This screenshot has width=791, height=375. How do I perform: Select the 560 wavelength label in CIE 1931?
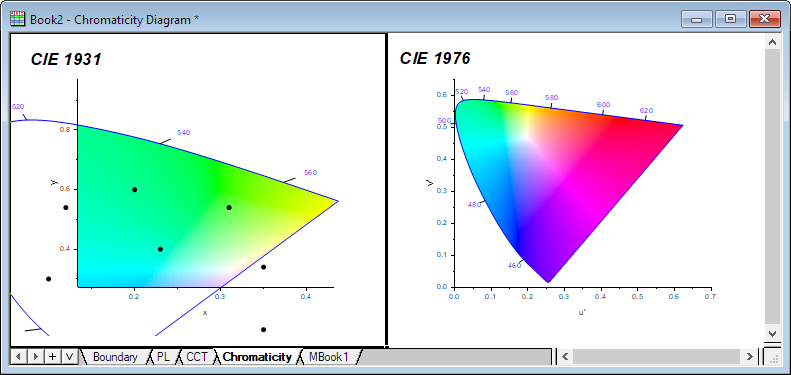point(310,173)
